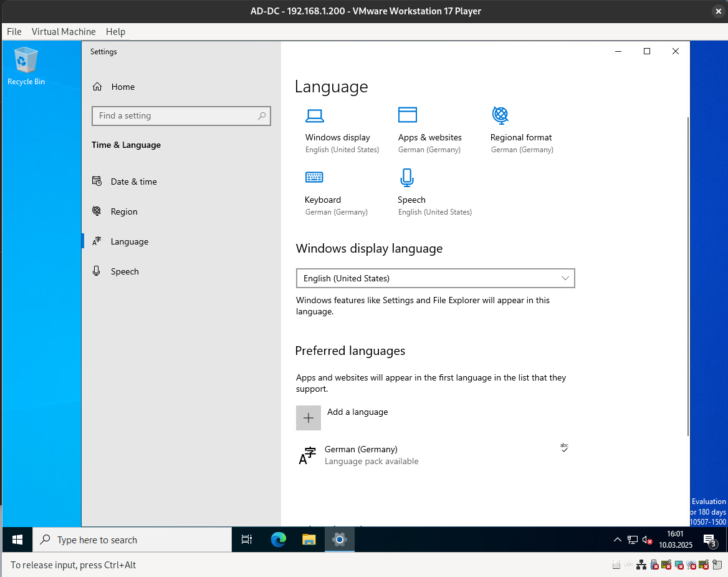
Task: Click the Task View taskbar icon
Action: click(247, 540)
